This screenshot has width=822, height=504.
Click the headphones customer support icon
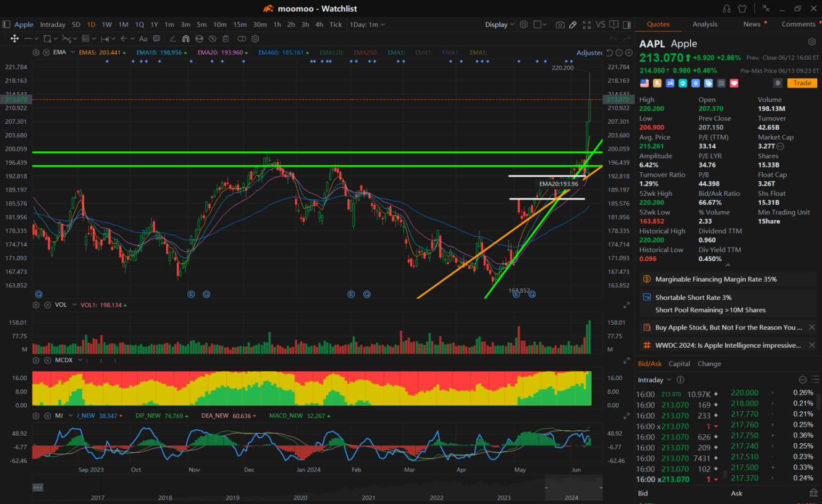[x=727, y=9]
